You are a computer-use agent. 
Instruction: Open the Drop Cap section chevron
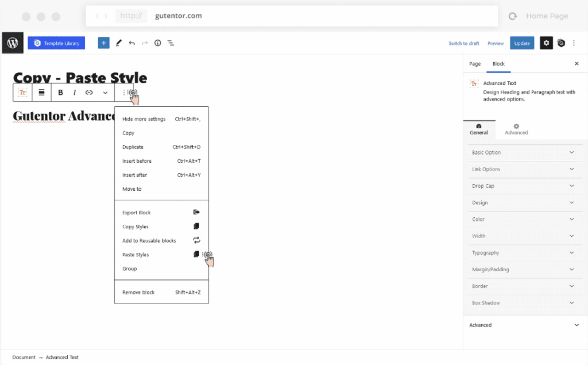pyautogui.click(x=524, y=186)
